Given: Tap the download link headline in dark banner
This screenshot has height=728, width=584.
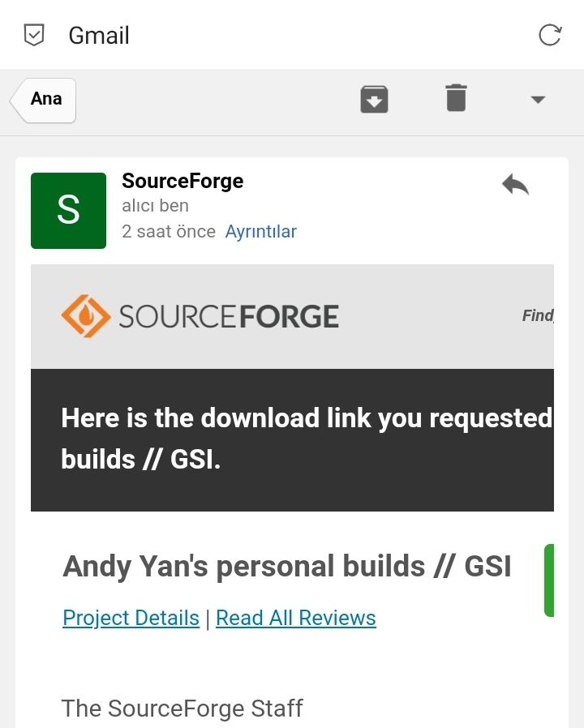Looking at the screenshot, I should (x=306, y=439).
